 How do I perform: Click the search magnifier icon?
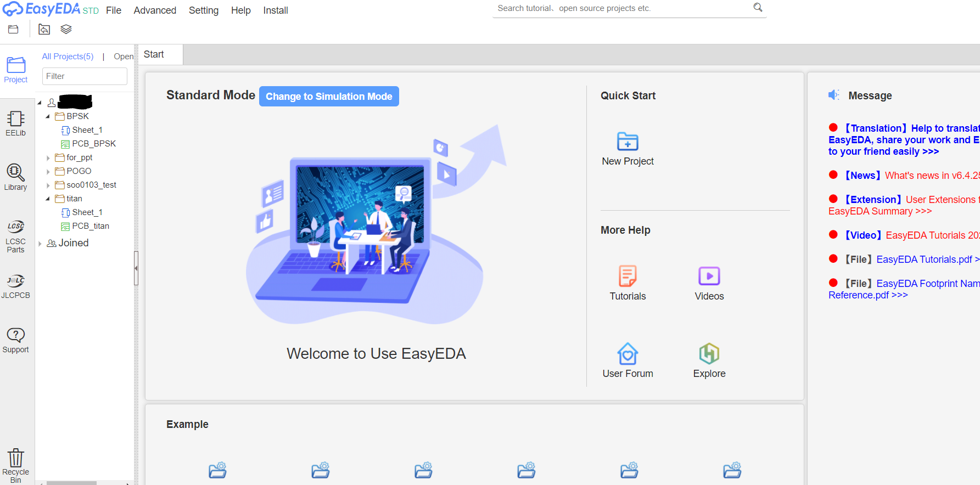758,8
